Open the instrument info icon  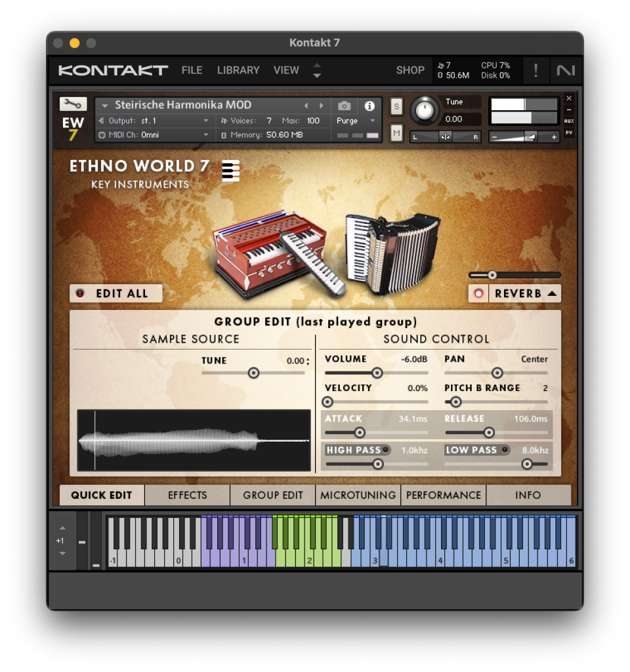pos(369,106)
